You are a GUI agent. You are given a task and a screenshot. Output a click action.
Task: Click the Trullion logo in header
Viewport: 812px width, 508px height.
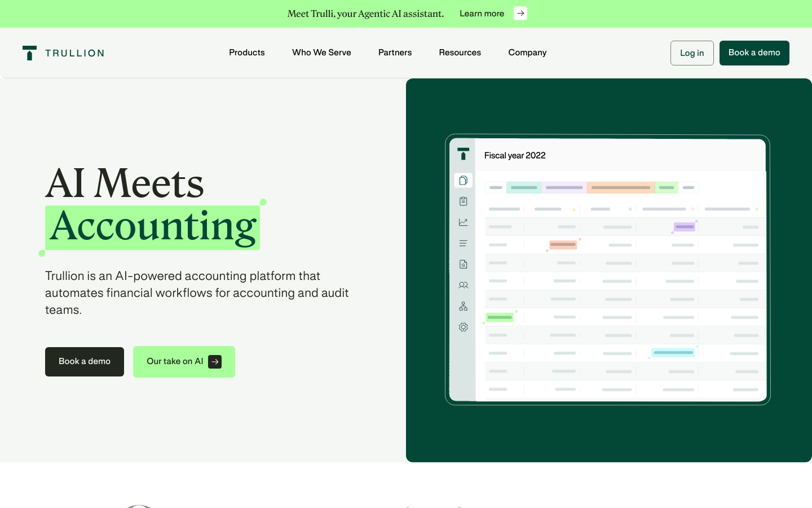[63, 53]
